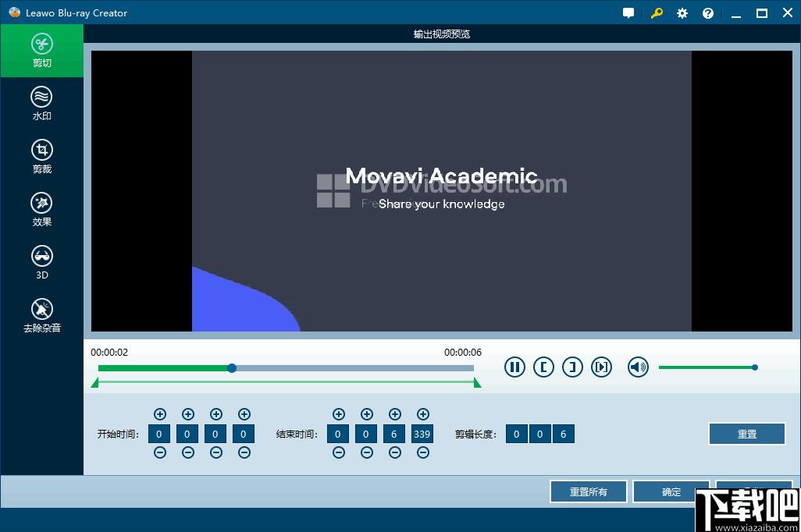Open the 效果 (effect) tab
The width and height of the screenshot is (801, 532).
(42, 210)
